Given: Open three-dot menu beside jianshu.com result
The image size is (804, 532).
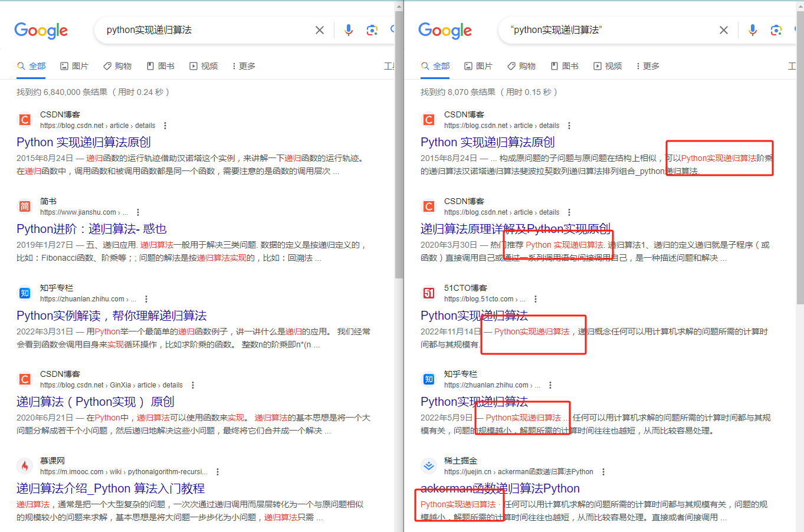Looking at the screenshot, I should (138, 212).
